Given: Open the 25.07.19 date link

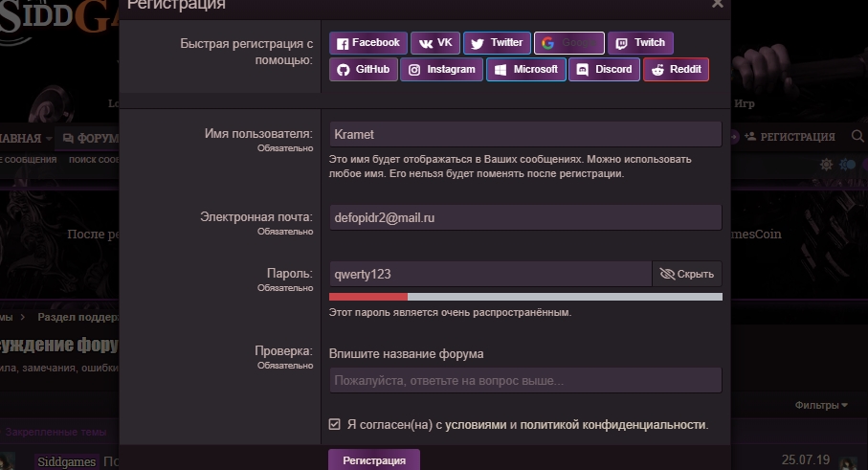Looking at the screenshot, I should [806, 460].
